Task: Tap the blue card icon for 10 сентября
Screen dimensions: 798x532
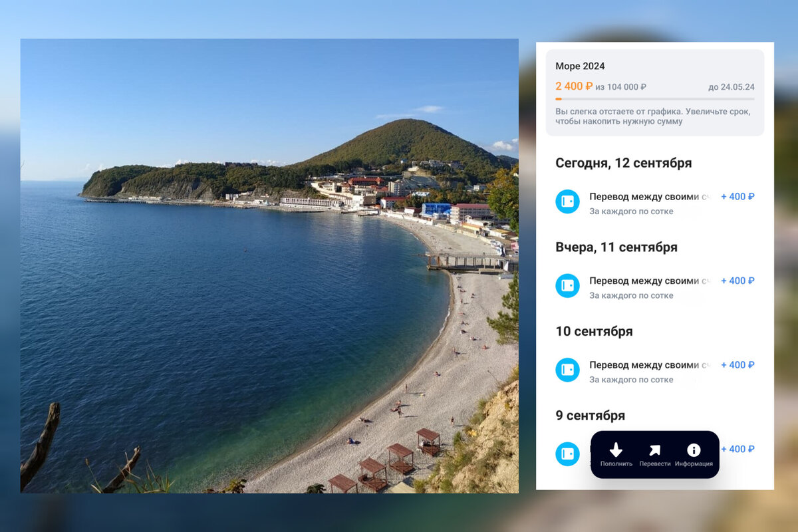Action: (x=567, y=370)
